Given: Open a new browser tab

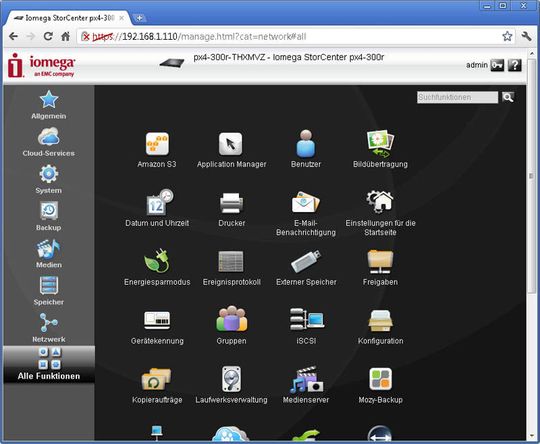Looking at the screenshot, I should click(139, 18).
